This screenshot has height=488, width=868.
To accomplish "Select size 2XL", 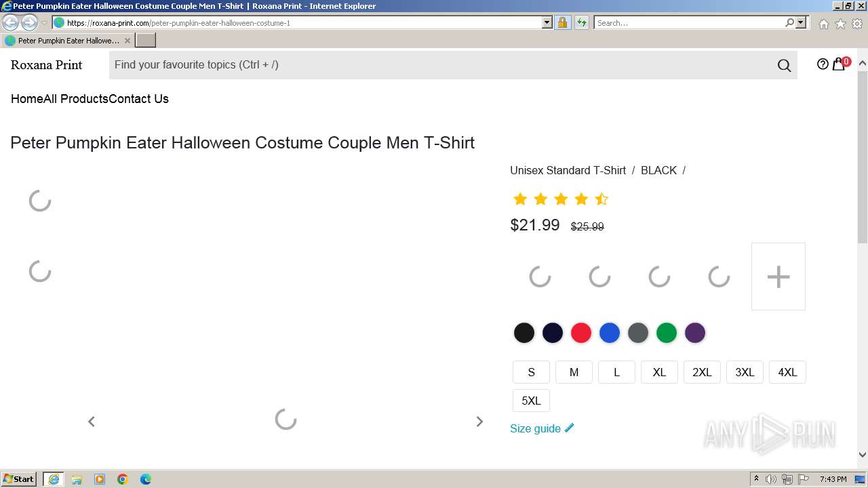I will 702,372.
